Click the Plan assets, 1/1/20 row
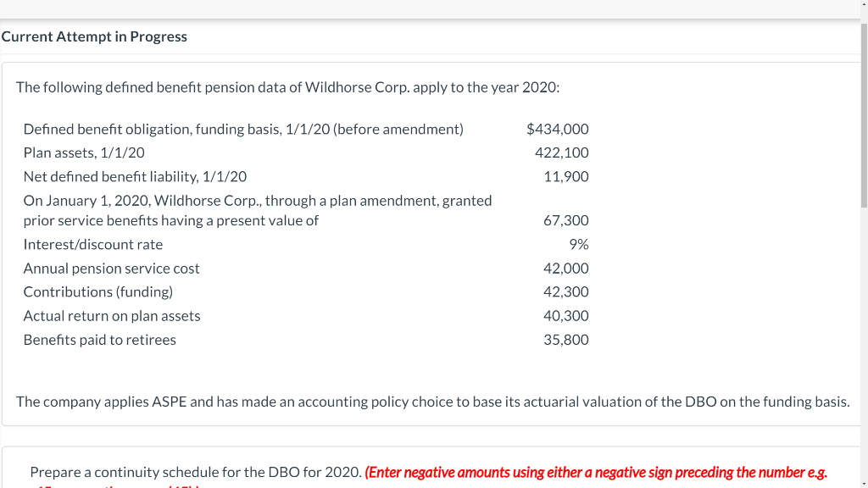The image size is (868, 488). (x=85, y=152)
